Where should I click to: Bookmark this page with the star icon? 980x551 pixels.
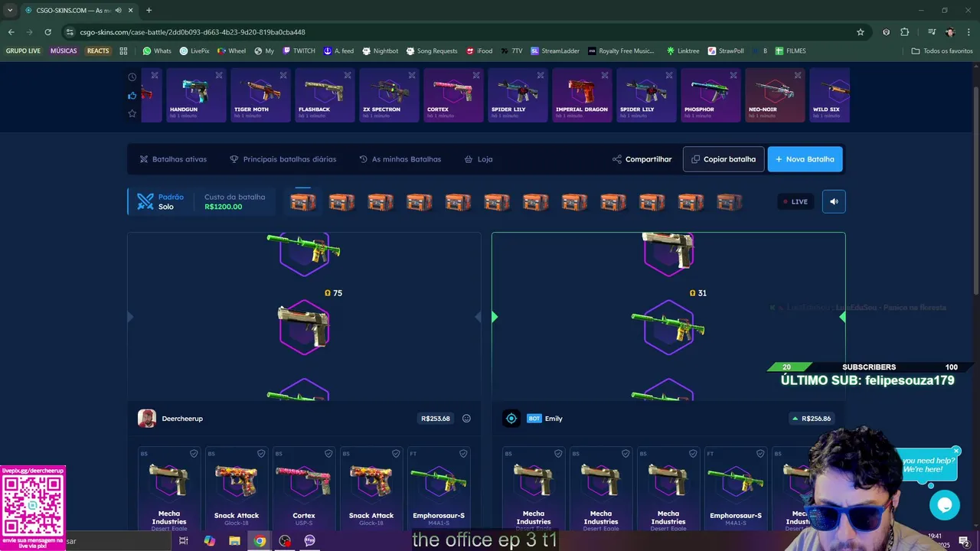(x=861, y=32)
